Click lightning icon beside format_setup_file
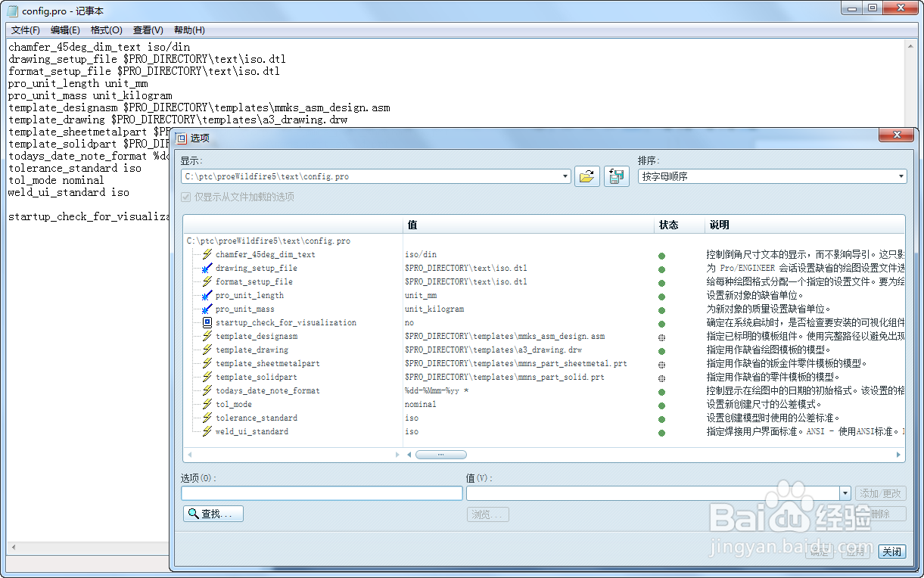Viewport: 924px width, 578px height. (x=207, y=281)
